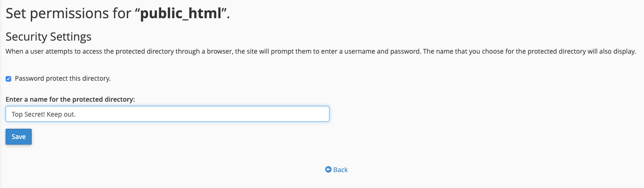The image size is (644, 188).
Task: Click the Security Settings heading
Action: (x=48, y=36)
